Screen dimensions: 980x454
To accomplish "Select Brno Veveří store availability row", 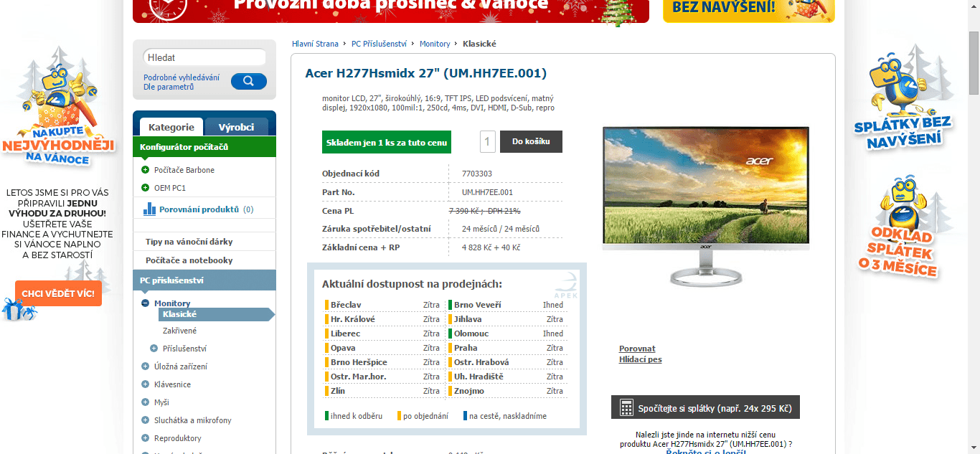I will (507, 305).
